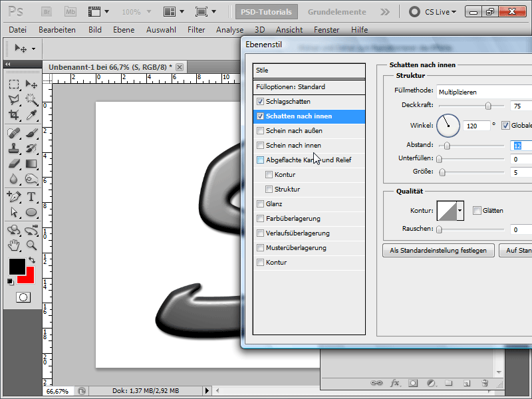Click the link layers icon

376,383
